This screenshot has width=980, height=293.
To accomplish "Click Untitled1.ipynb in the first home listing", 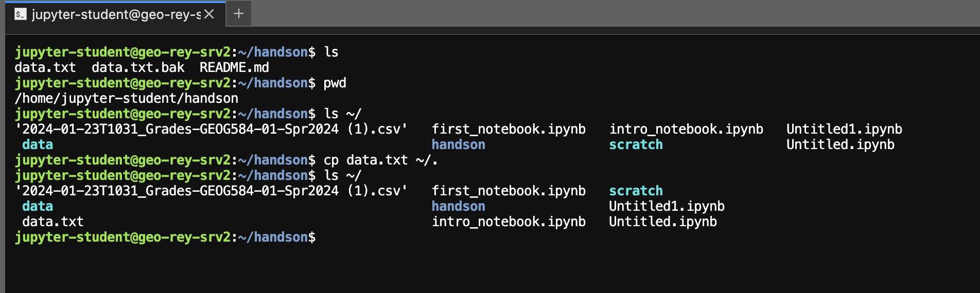I will point(844,129).
